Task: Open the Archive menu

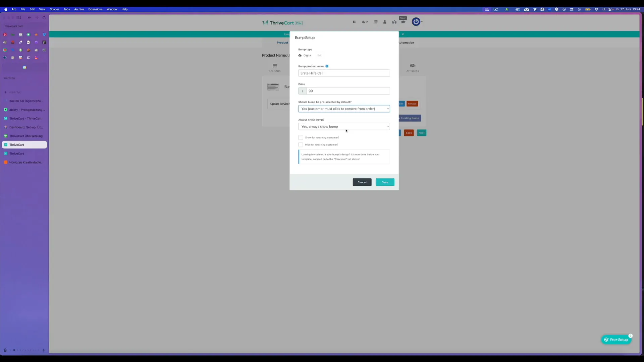Action: click(x=79, y=9)
